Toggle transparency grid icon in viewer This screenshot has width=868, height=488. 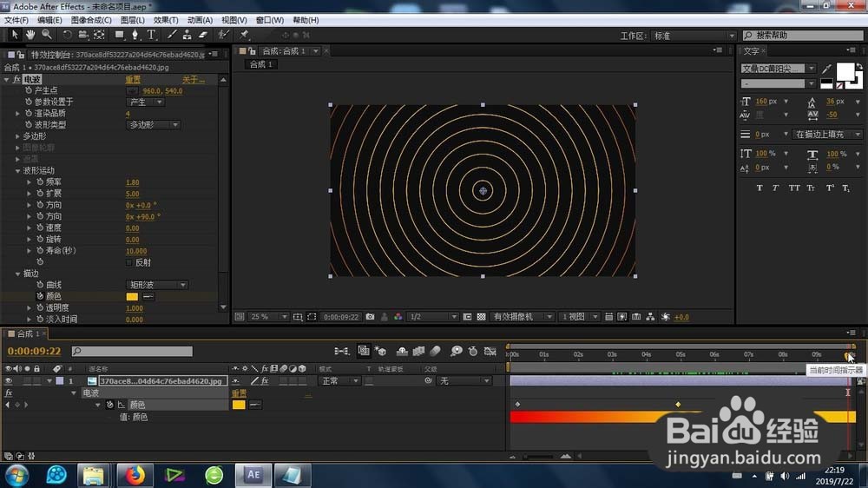point(481,317)
